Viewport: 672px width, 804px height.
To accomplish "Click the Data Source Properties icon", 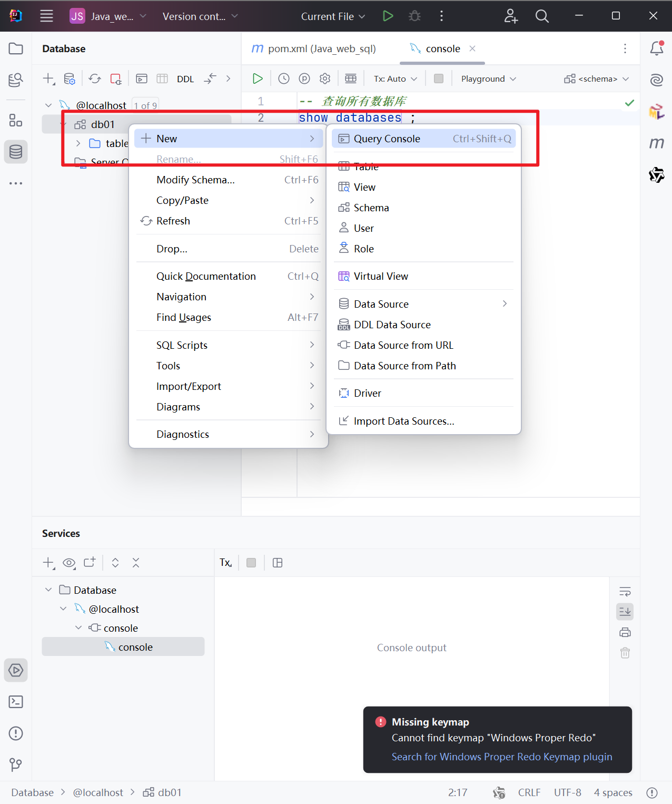I will point(70,79).
